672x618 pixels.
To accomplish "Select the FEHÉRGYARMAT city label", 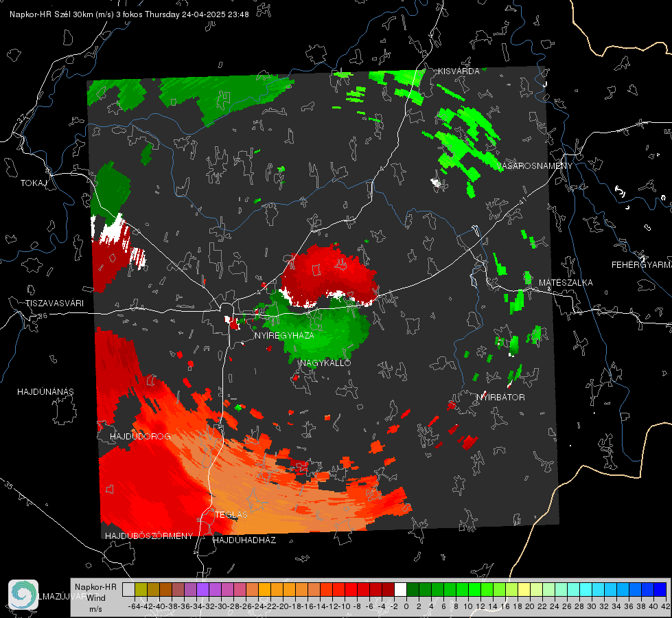I will [642, 265].
